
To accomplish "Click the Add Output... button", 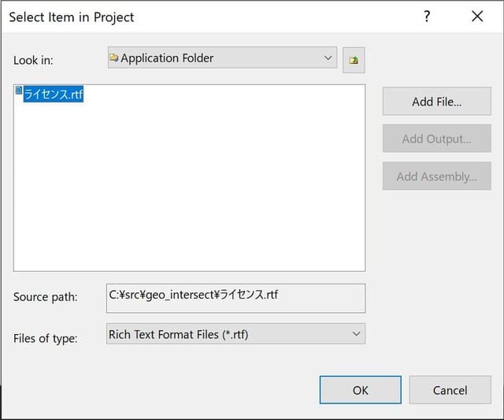I will (x=436, y=139).
